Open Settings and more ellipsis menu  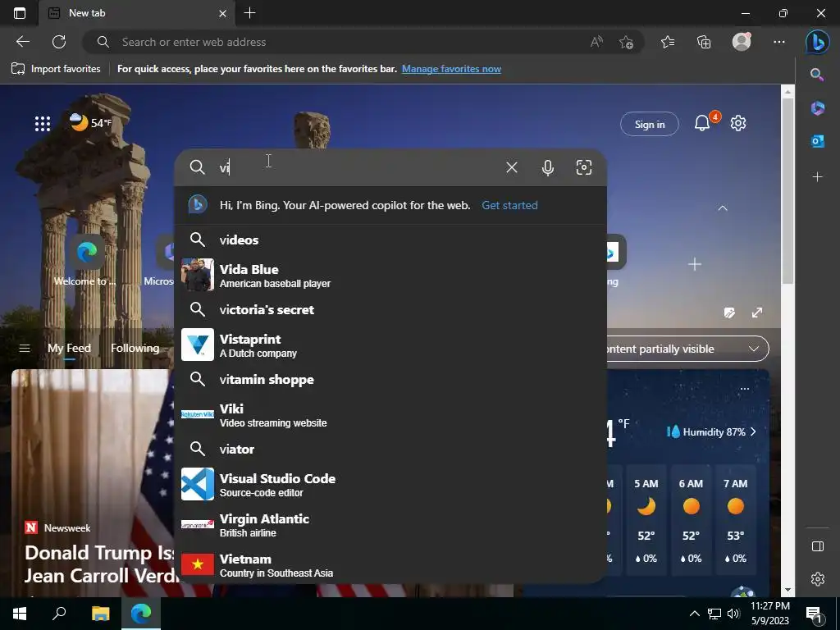tap(779, 42)
